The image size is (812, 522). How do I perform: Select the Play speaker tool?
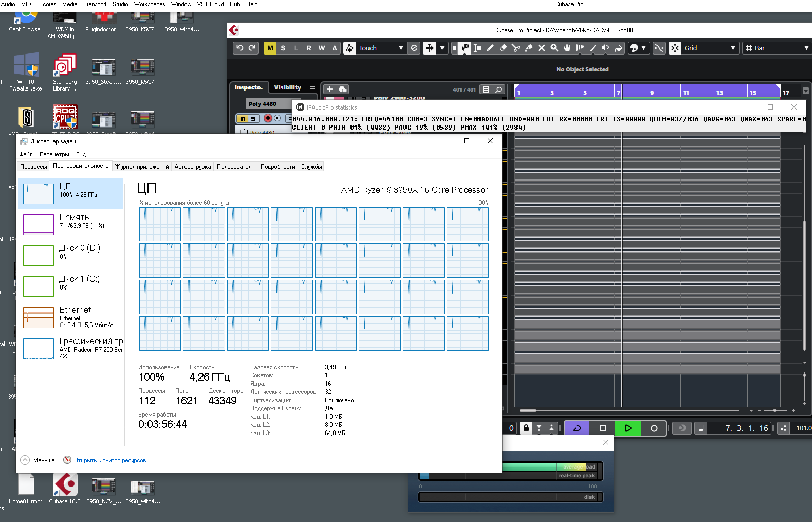[606, 48]
